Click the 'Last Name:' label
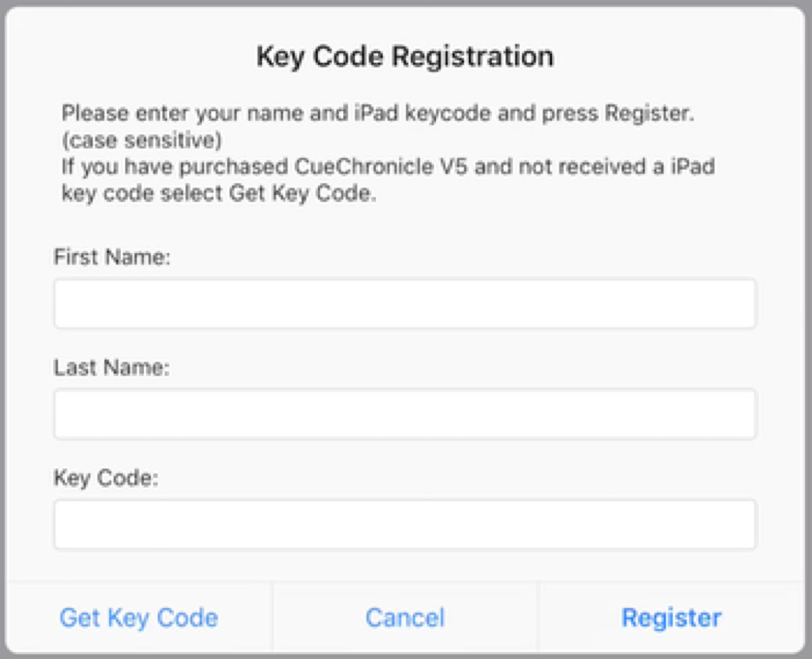812x659 pixels. coord(112,368)
